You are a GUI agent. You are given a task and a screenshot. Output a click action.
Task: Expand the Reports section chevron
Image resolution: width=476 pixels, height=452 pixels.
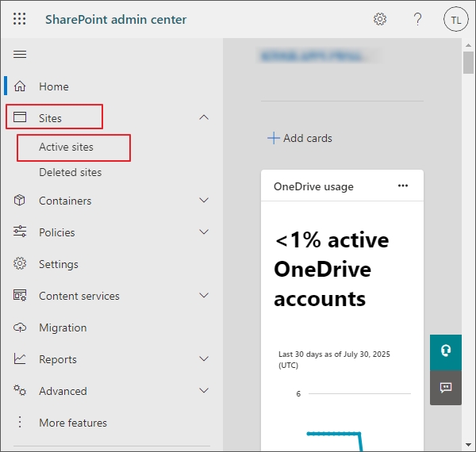(x=204, y=358)
